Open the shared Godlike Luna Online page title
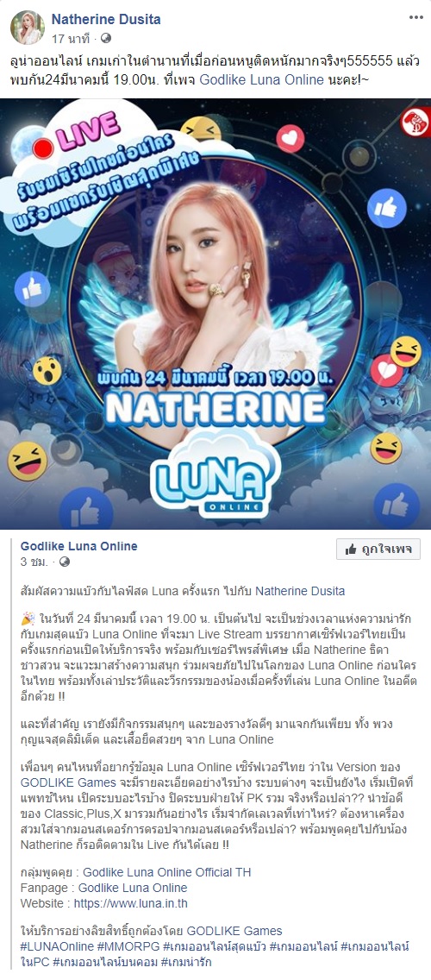 coord(78,546)
